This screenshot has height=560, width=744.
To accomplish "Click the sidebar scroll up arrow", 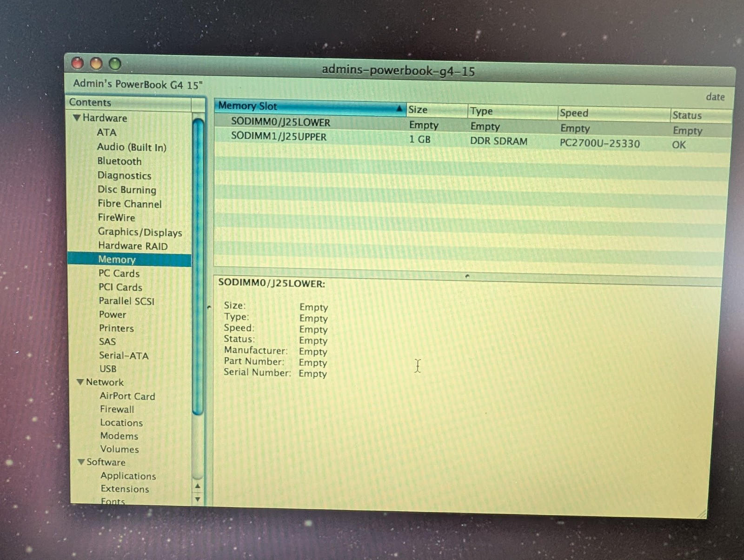I will (x=198, y=486).
